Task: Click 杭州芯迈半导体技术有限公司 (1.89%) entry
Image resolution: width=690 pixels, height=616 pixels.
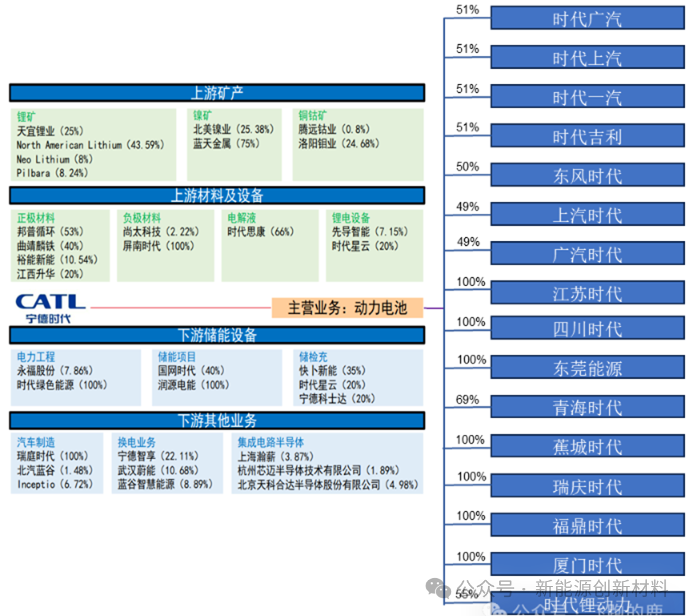Action: coord(318,470)
